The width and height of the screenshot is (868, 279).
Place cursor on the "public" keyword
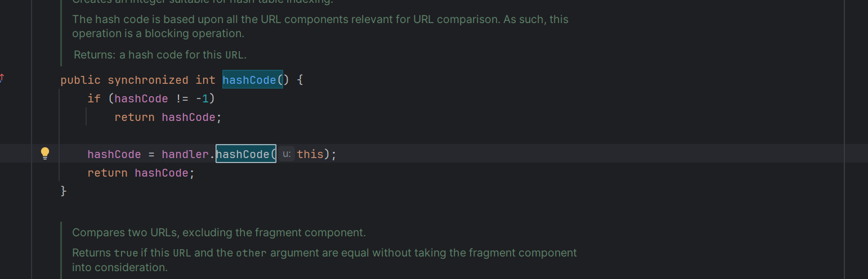[x=80, y=80]
